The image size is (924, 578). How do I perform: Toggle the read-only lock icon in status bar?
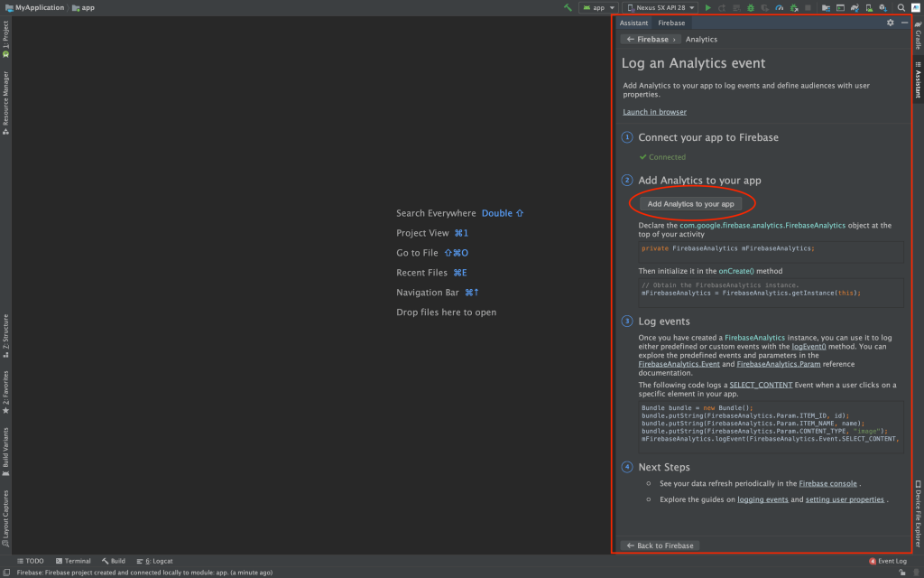pos(902,572)
